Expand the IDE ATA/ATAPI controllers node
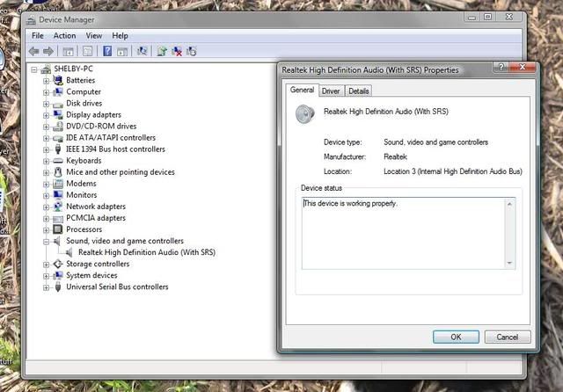This screenshot has height=392, width=563. [46, 139]
